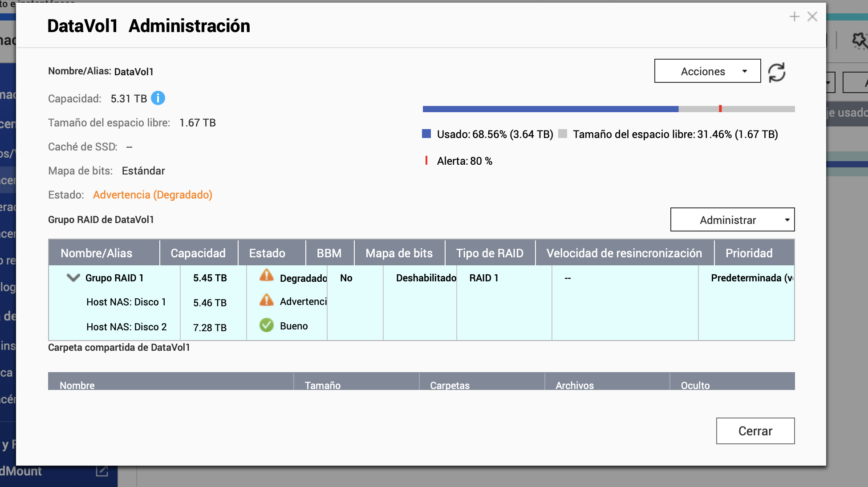The width and height of the screenshot is (868, 487).
Task: Click the plus icon in dialog header
Action: 795,17
